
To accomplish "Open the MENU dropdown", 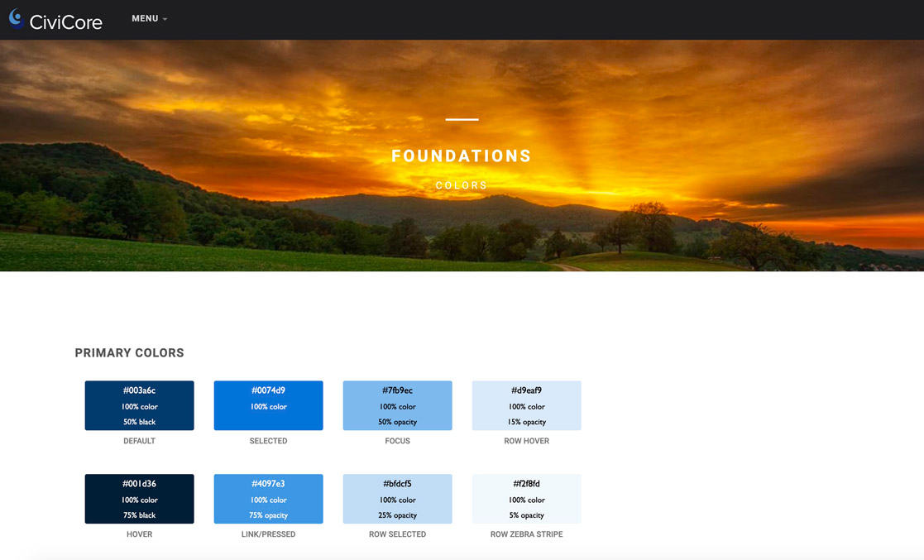I will [149, 19].
